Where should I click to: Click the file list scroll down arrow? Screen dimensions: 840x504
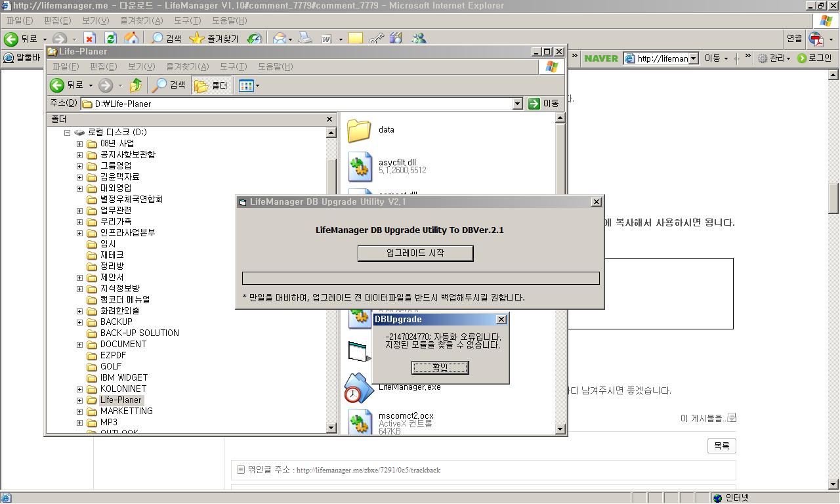(x=560, y=429)
